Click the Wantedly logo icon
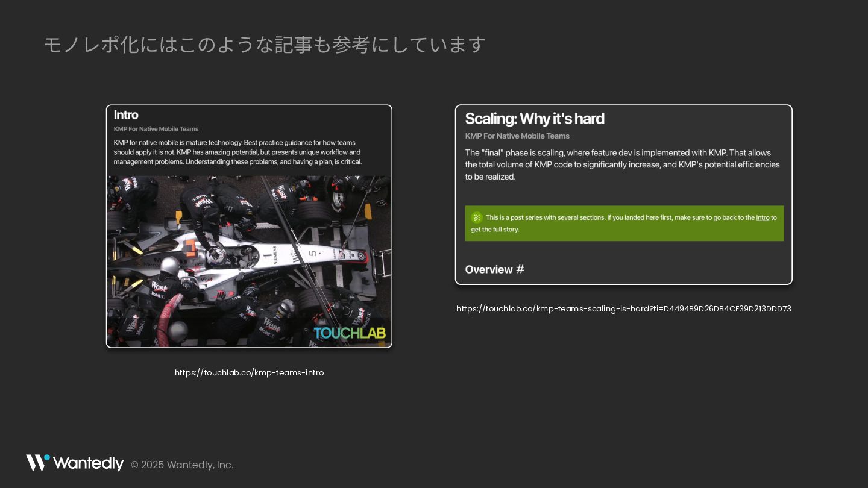 coord(37,463)
